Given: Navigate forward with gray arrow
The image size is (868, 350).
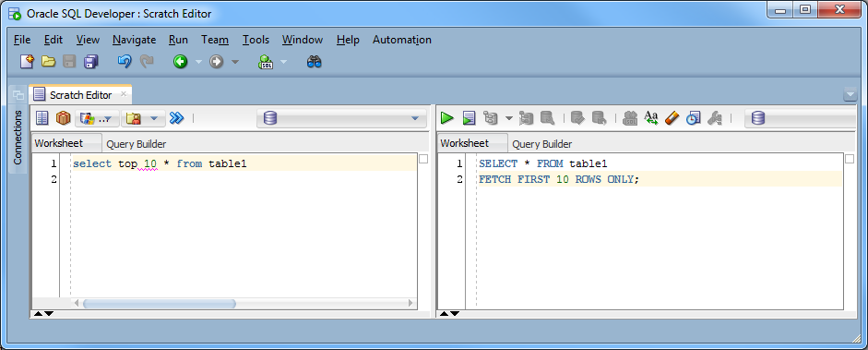Looking at the screenshot, I should pyautogui.click(x=216, y=62).
